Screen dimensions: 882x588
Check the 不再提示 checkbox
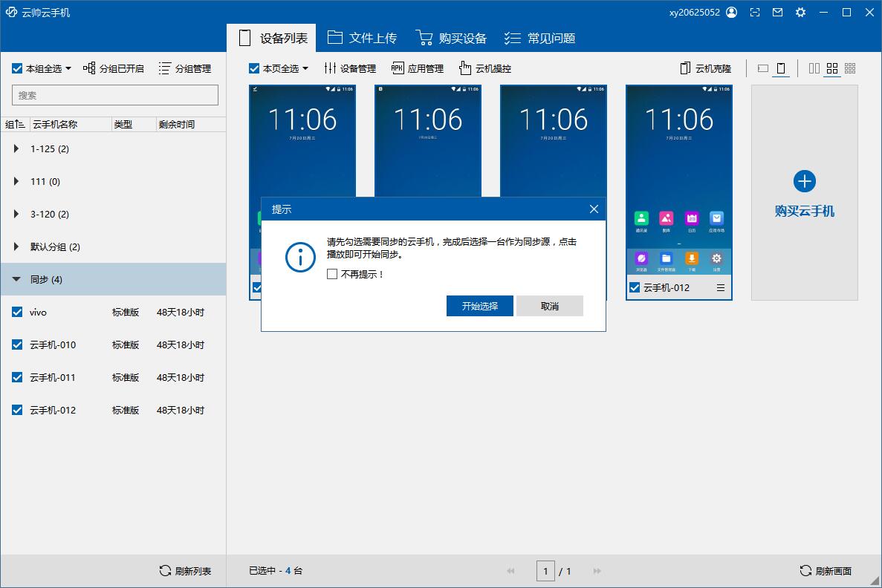[332, 274]
